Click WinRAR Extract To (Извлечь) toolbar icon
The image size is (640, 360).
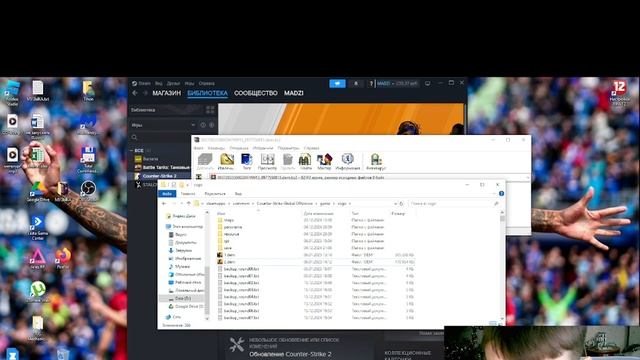(x=227, y=161)
